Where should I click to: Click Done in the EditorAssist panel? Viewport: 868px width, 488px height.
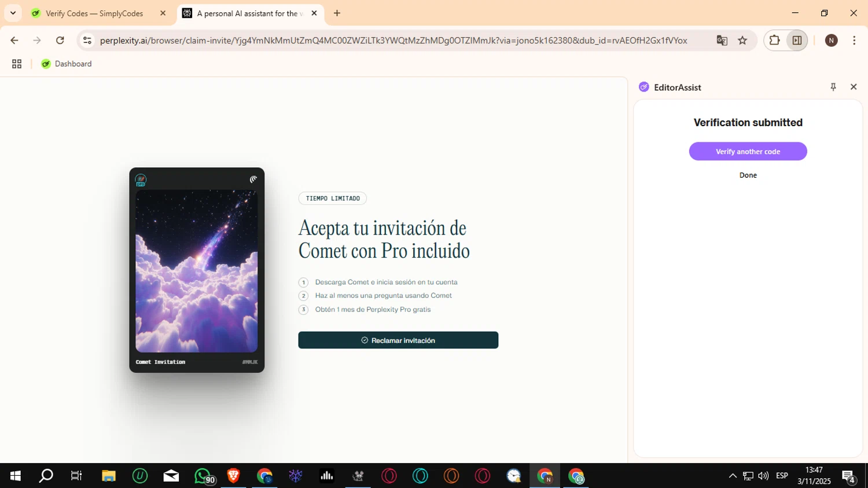click(748, 175)
